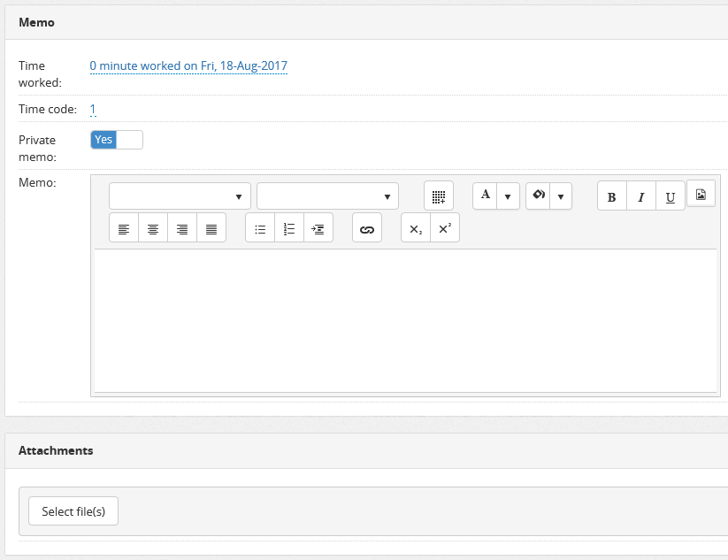Insert a table using the grid icon

point(439,196)
